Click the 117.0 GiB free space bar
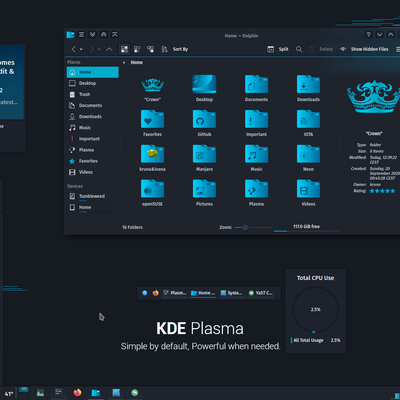 306,228
